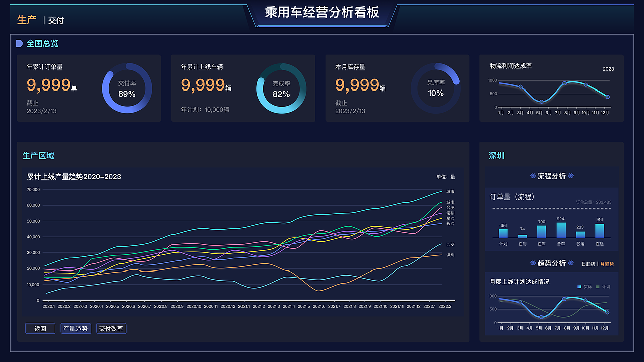Click the diamond icon left of 流程分析
The height and width of the screenshot is (362, 644).
coord(533,175)
